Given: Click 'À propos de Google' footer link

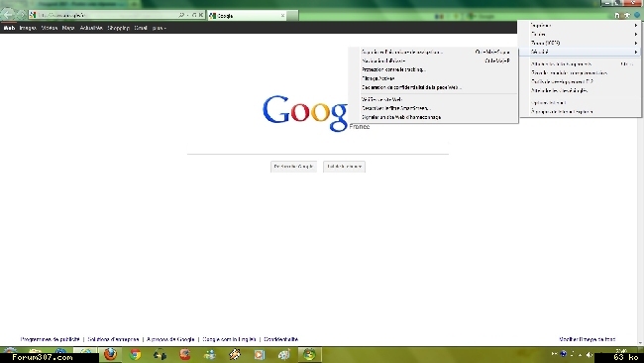Looking at the screenshot, I should (x=170, y=339).
